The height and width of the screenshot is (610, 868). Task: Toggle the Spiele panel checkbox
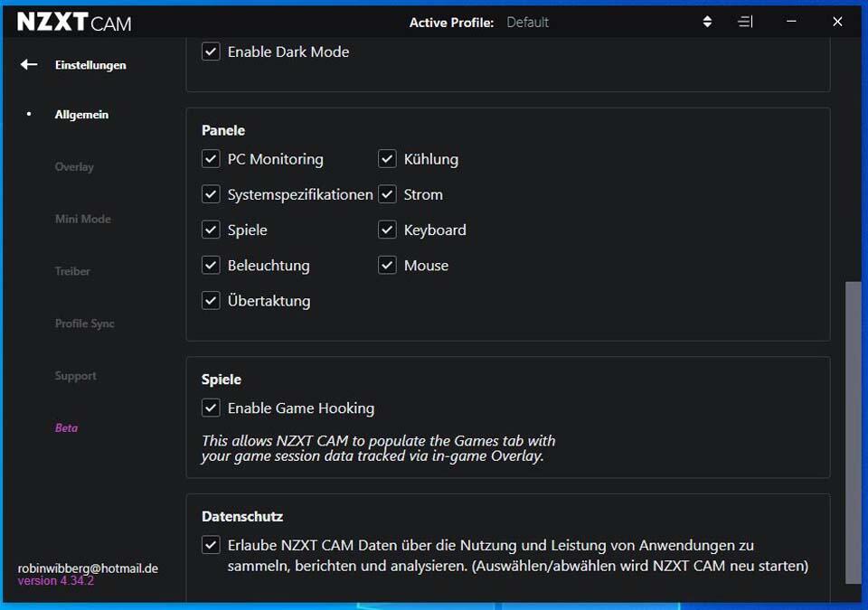(x=211, y=230)
